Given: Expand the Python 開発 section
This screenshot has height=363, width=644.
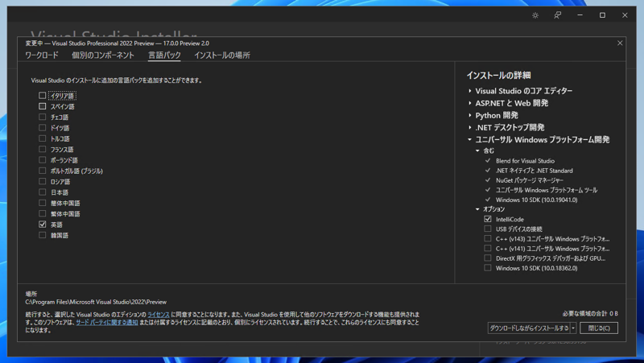Looking at the screenshot, I should click(x=470, y=115).
